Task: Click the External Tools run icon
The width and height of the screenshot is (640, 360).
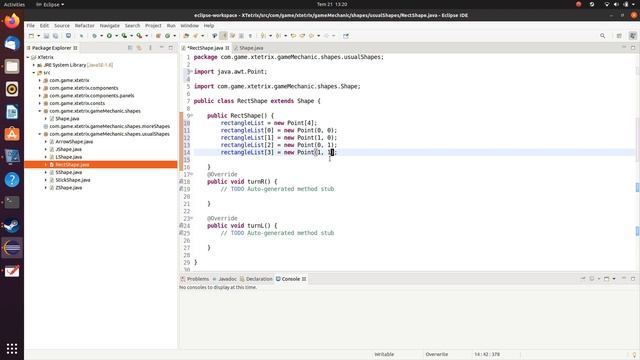Action: click(x=139, y=36)
